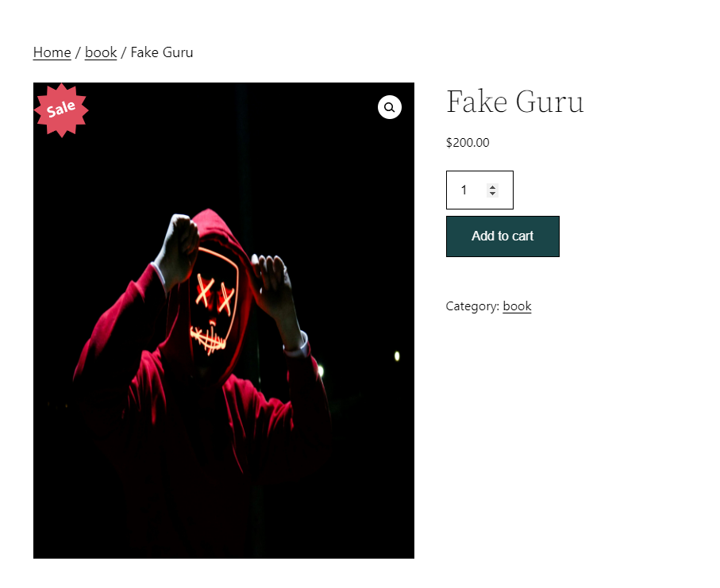Decrease quantity with the down arrow

[x=492, y=194]
